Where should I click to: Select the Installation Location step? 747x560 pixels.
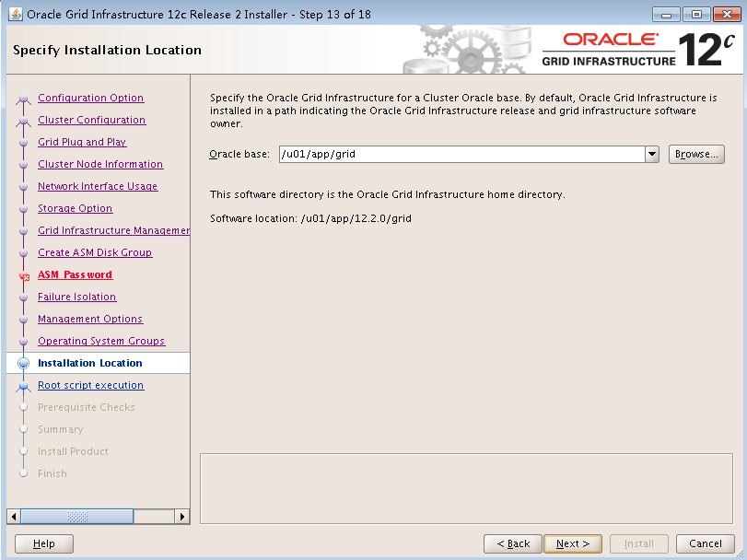90,363
